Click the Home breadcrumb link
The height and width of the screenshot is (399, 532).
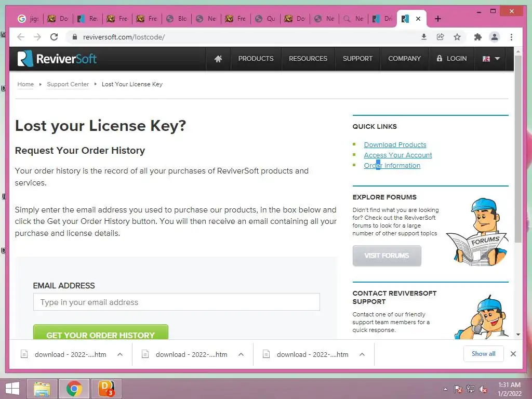[25, 84]
